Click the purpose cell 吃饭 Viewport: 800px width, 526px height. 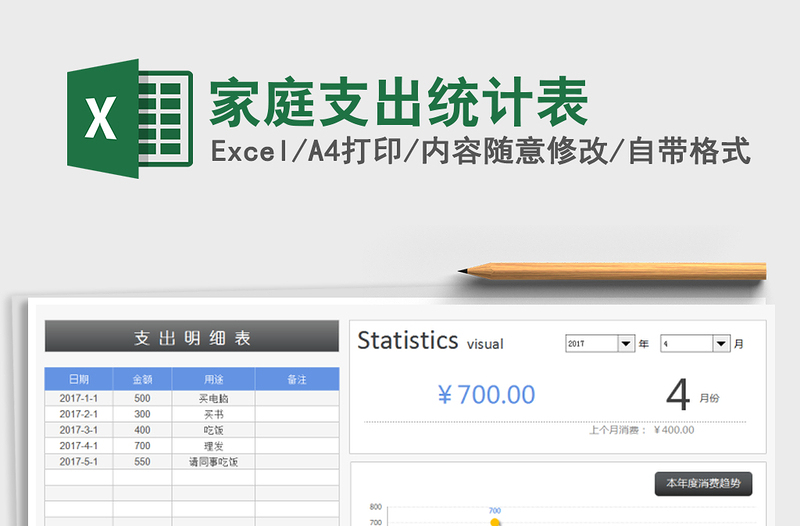[x=213, y=430]
